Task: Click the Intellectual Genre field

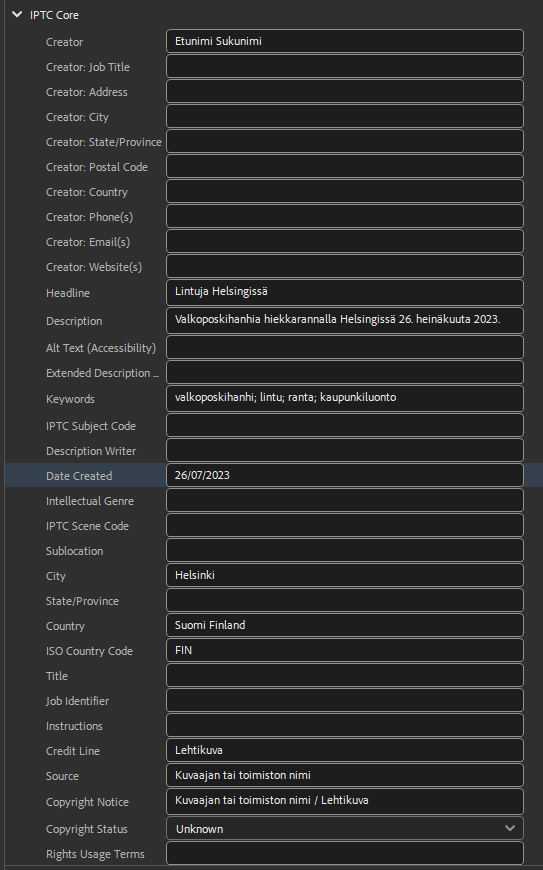Action: [x=345, y=500]
